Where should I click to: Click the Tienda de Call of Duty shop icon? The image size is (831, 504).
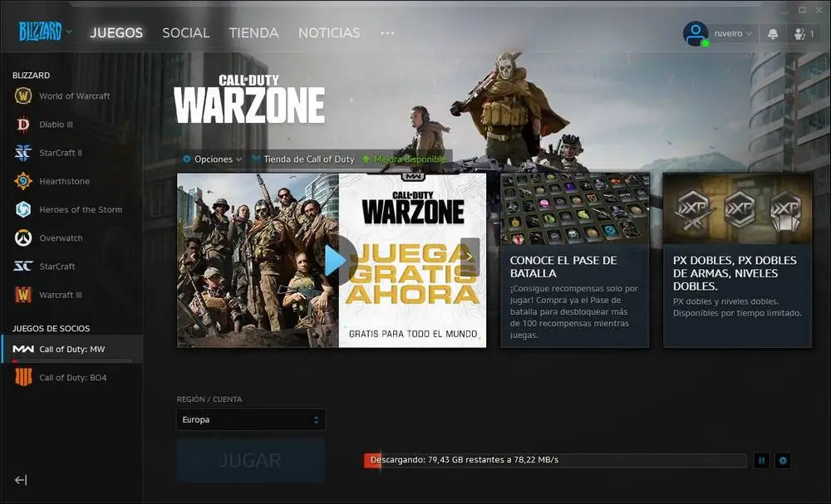[257, 159]
